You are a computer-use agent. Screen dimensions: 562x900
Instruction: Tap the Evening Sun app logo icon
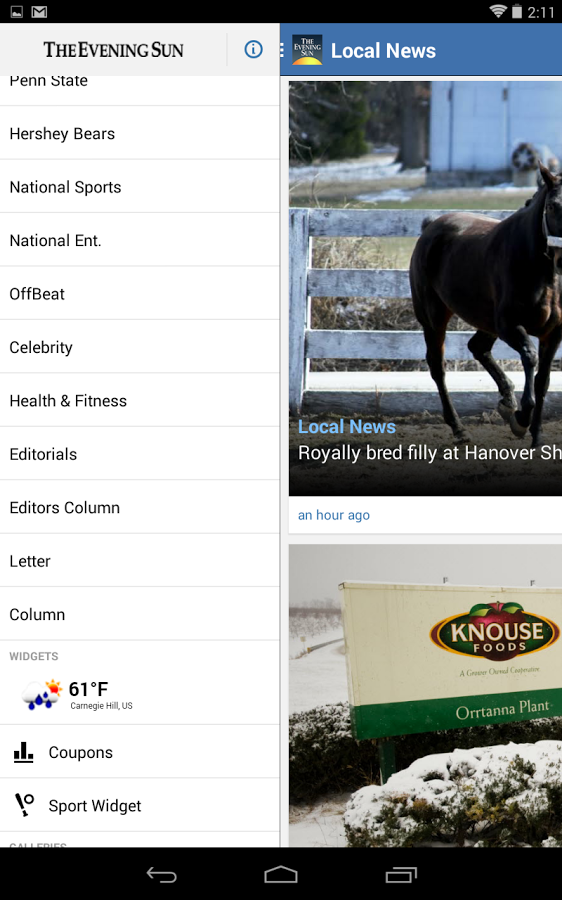307,50
